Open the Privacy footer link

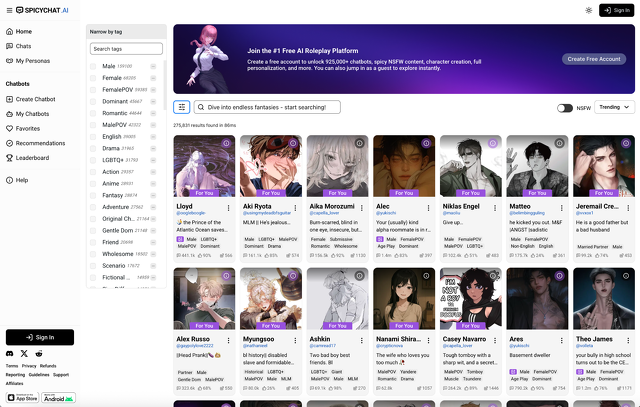tap(29, 366)
